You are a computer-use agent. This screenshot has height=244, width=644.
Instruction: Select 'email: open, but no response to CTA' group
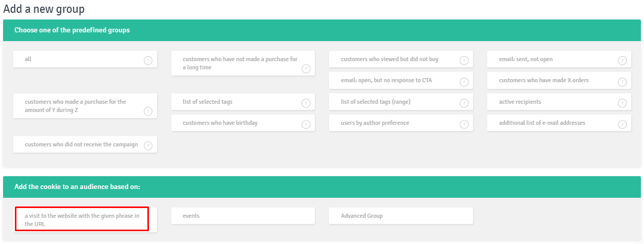401,80
